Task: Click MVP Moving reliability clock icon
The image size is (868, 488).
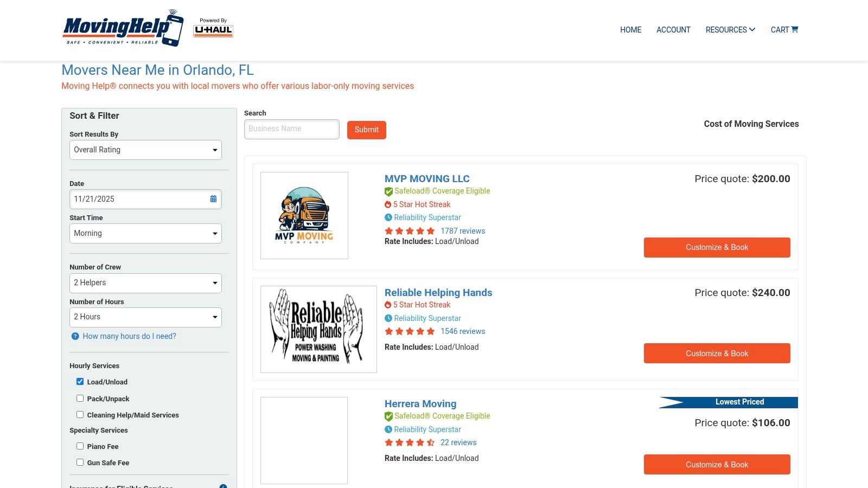Action: pos(388,217)
